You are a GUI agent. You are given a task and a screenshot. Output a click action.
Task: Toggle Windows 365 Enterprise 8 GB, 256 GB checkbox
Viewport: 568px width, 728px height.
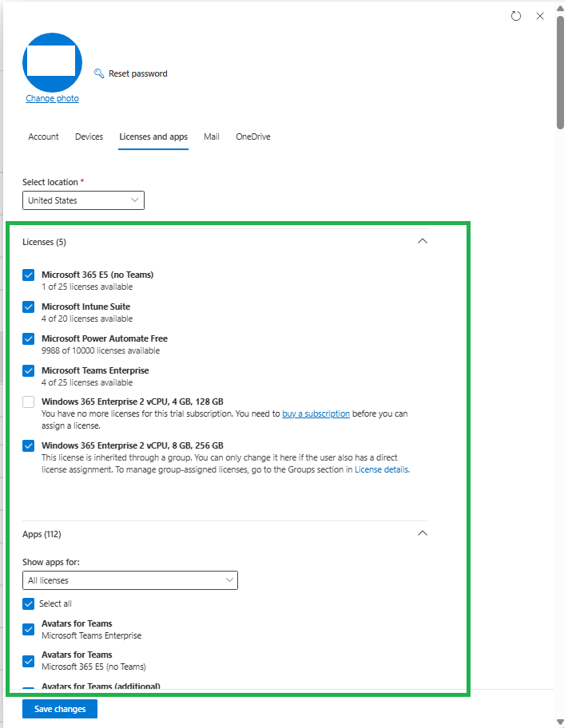tap(28, 445)
